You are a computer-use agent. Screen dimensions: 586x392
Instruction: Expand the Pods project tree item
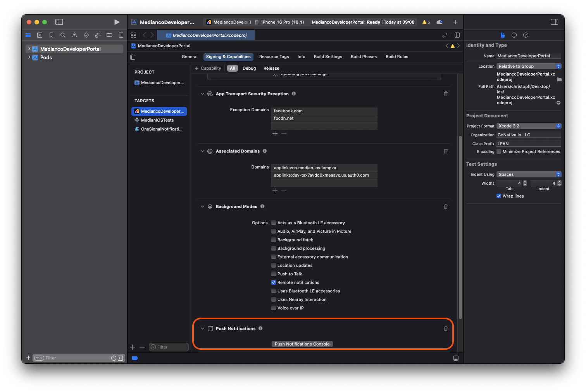tap(29, 57)
